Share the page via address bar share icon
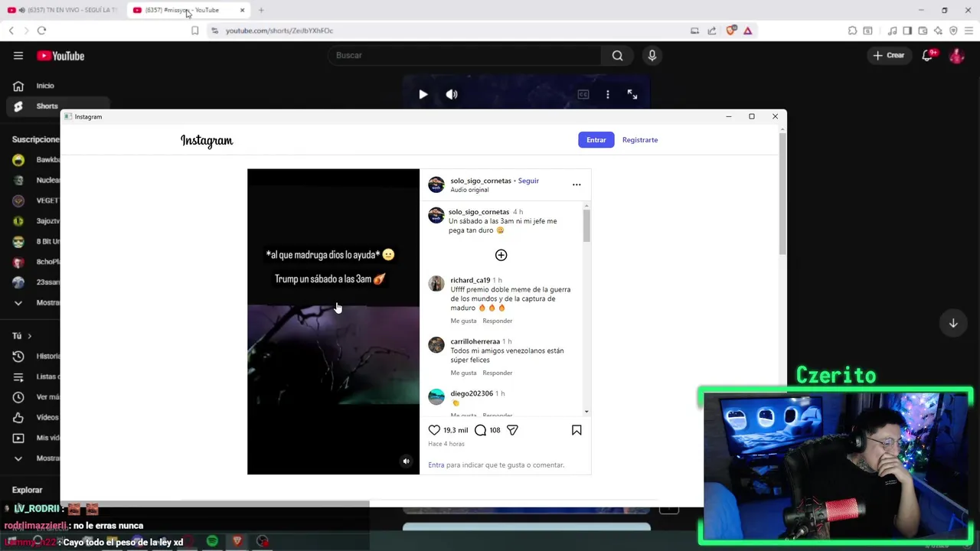The height and width of the screenshot is (551, 980). (711, 31)
